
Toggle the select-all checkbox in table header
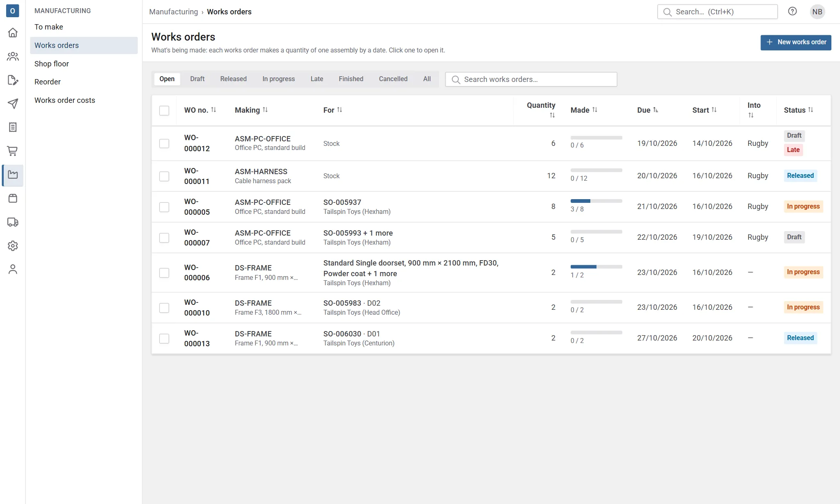pos(164,110)
